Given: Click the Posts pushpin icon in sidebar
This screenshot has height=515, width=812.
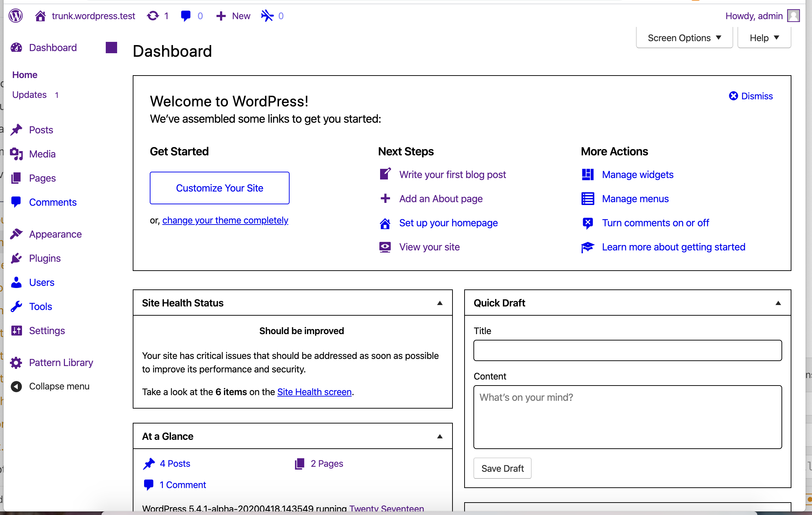Looking at the screenshot, I should pos(16,130).
